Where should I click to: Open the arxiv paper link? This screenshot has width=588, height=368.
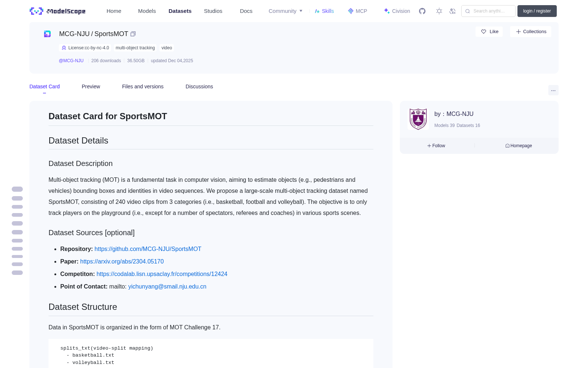122,262
